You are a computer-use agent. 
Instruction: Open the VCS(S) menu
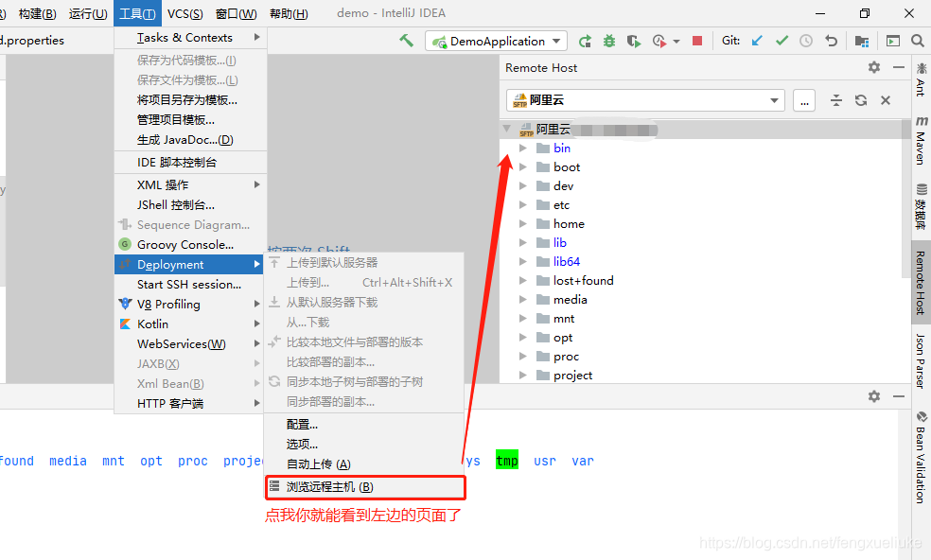tap(184, 13)
